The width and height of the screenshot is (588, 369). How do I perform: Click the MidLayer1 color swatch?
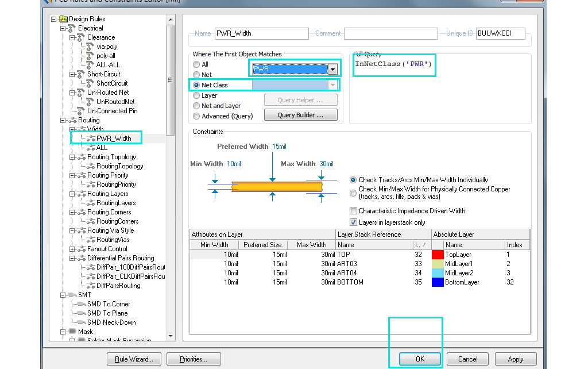[x=438, y=264]
